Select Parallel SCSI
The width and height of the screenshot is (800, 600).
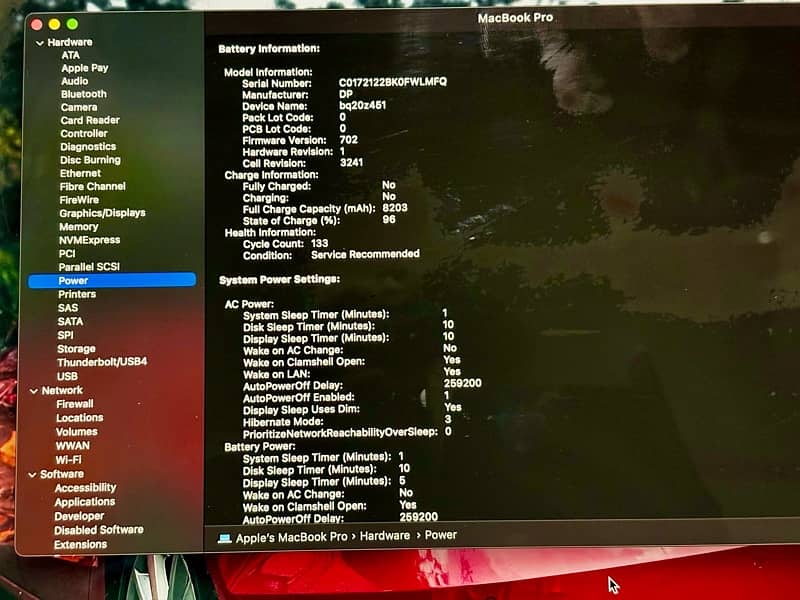(x=89, y=267)
